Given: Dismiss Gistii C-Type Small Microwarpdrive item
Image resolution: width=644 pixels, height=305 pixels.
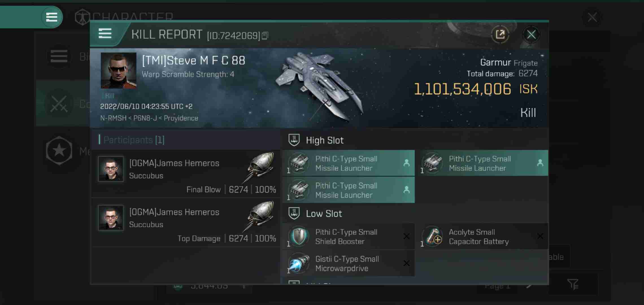Looking at the screenshot, I should (x=406, y=263).
